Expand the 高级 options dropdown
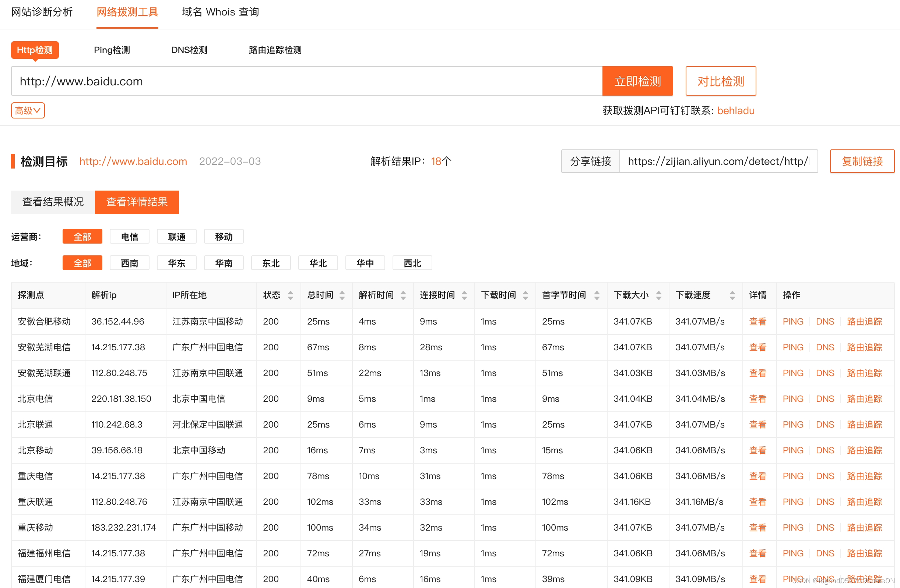900x588 pixels. (28, 111)
